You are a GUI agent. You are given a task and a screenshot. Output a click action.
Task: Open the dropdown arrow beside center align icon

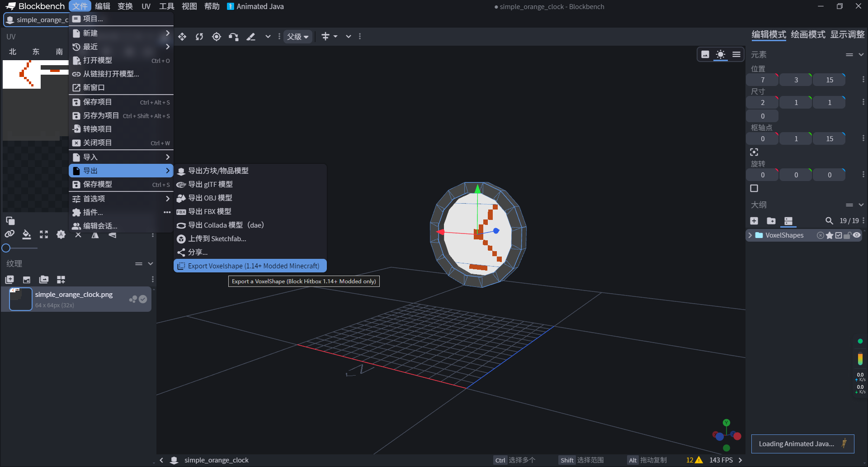click(x=335, y=37)
